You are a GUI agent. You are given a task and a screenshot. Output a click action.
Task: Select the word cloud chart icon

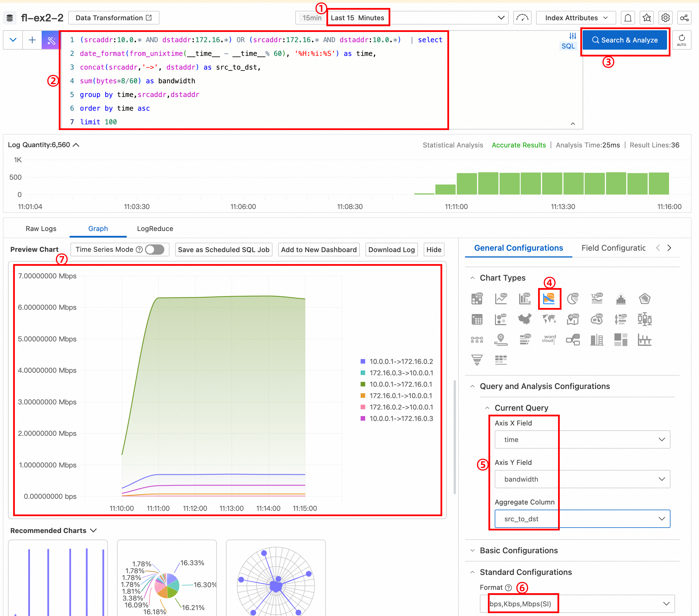(x=549, y=339)
